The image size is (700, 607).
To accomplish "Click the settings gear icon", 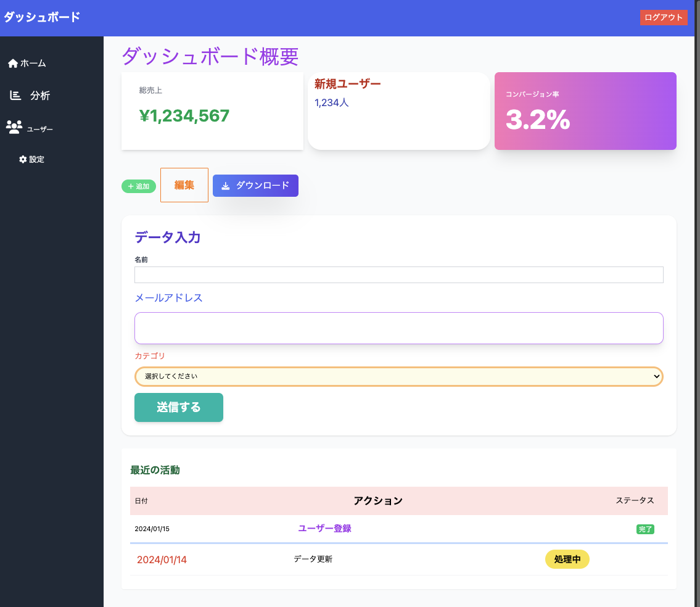I will (x=23, y=159).
